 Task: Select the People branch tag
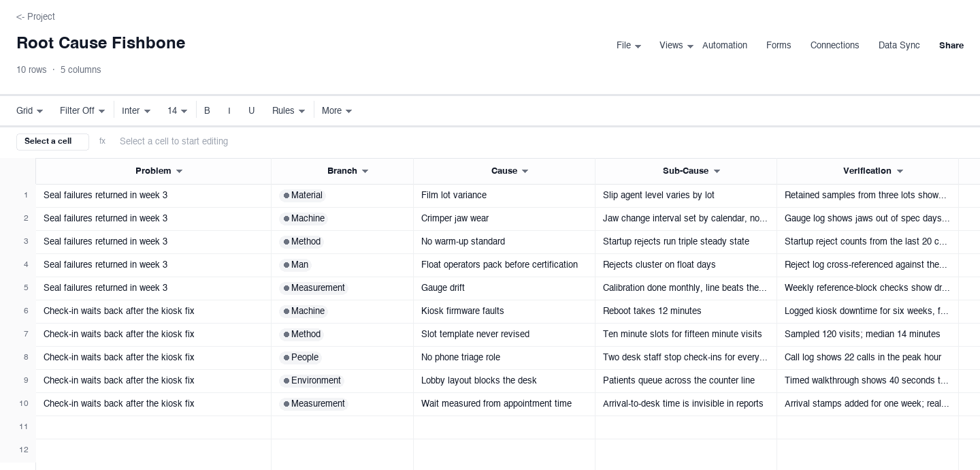(301, 358)
